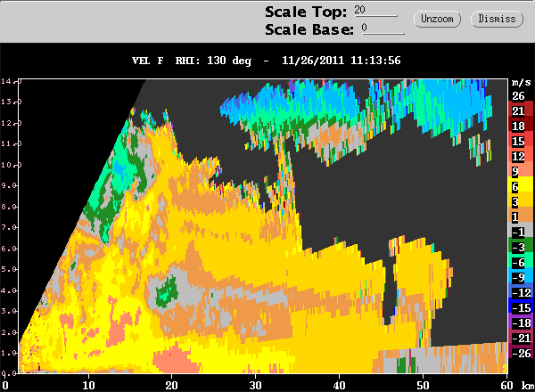The width and height of the screenshot is (535, 392).
Task: Focus the Scale Base input field
Action: [x=383, y=29]
